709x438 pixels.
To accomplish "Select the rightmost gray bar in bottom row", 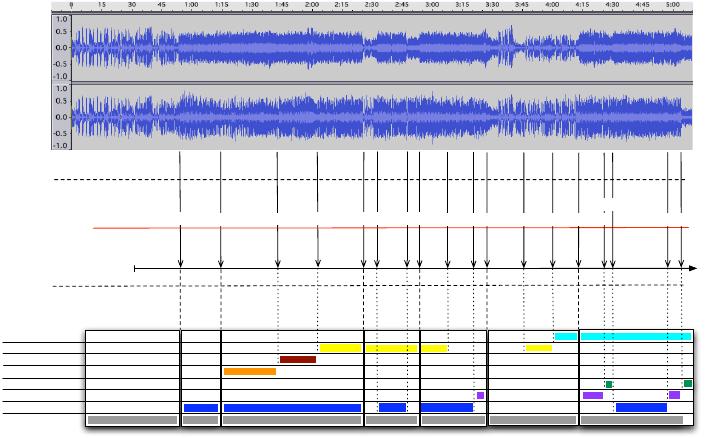I will click(635, 421).
